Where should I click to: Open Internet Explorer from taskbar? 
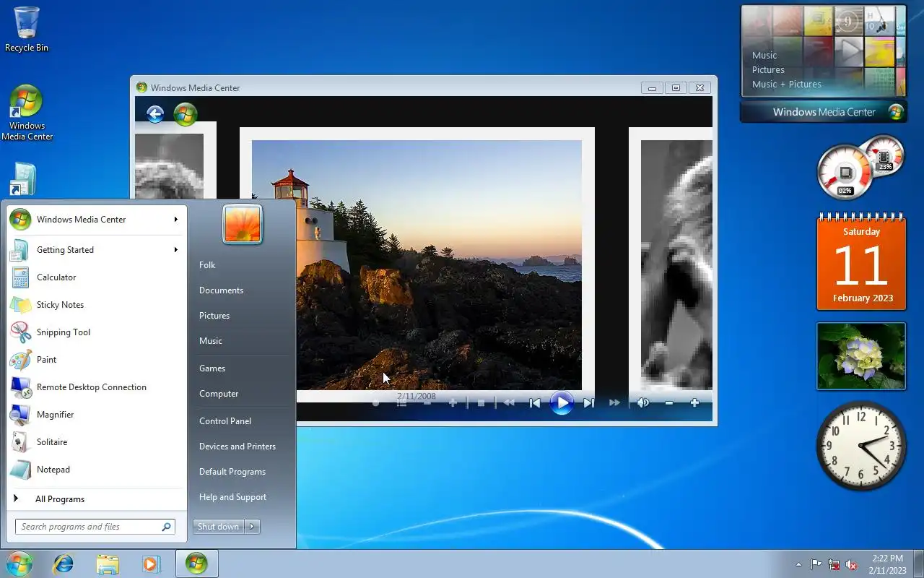tap(64, 564)
